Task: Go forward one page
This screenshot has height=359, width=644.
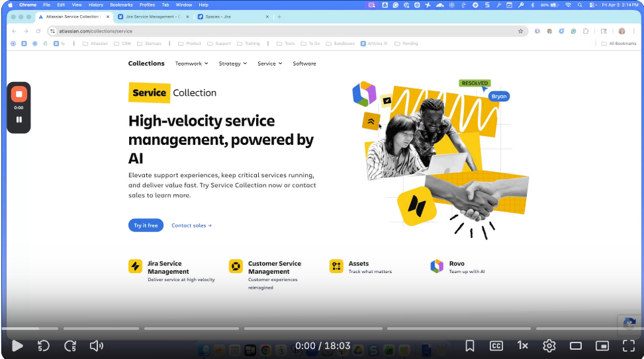Action: tap(26, 31)
